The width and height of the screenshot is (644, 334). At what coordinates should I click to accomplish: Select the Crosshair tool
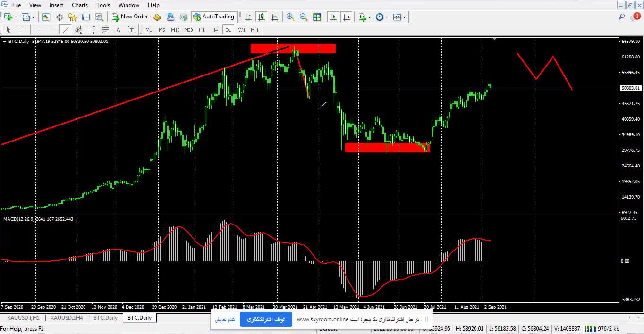[22, 30]
